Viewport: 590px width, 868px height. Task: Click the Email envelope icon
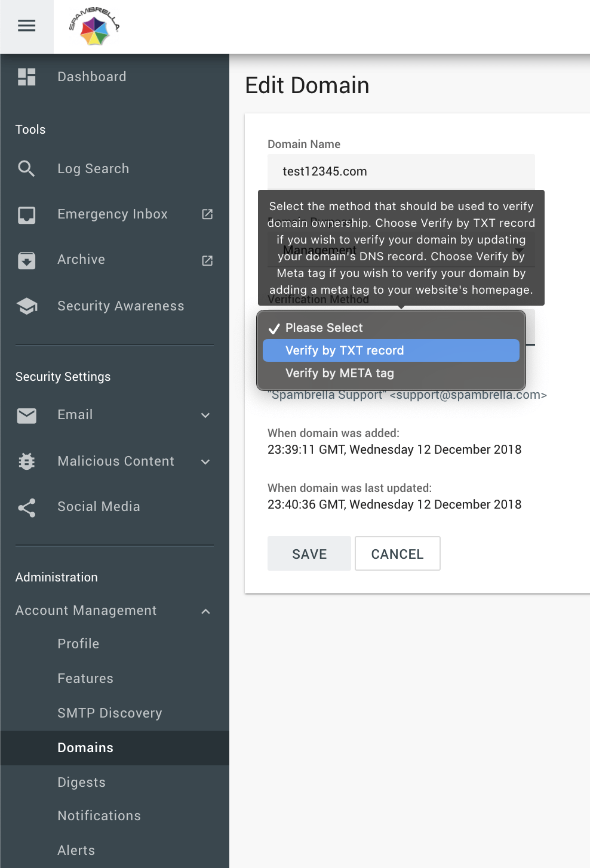point(27,415)
